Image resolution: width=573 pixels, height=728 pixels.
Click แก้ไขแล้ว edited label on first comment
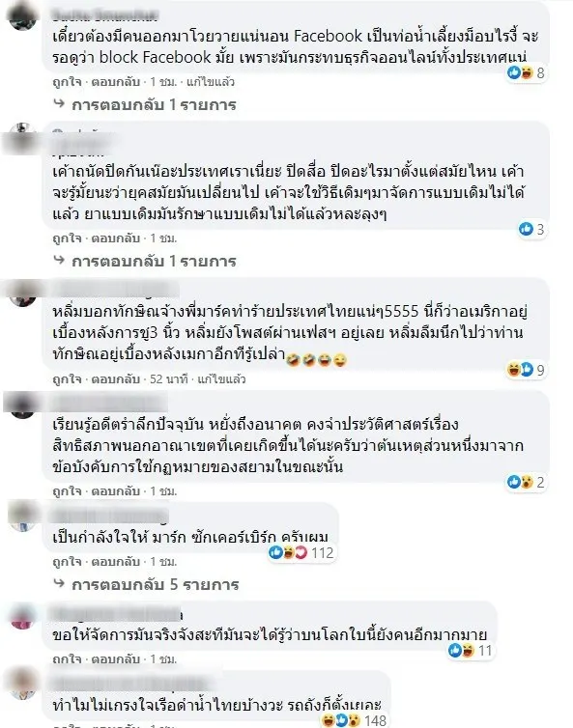pyautogui.click(x=211, y=82)
